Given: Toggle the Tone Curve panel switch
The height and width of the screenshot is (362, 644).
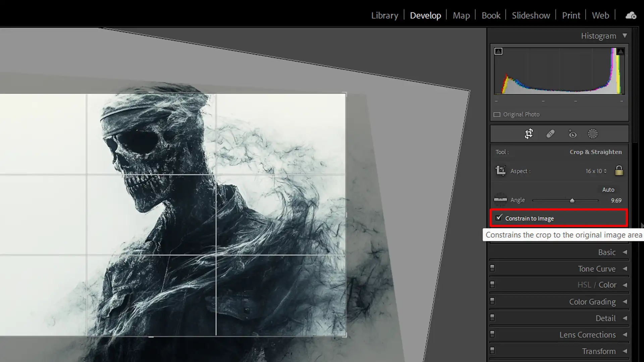Looking at the screenshot, I should [492, 268].
